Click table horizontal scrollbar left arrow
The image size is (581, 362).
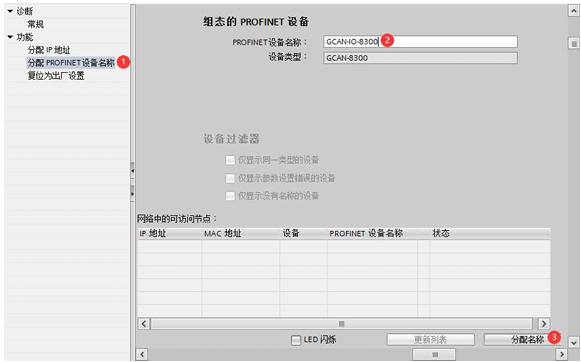144,323
